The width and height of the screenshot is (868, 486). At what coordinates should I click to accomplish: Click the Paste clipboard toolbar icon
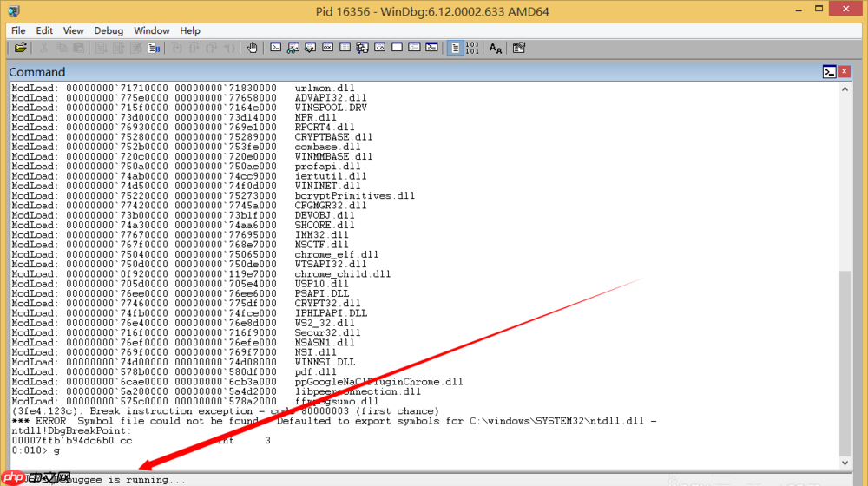(79, 48)
